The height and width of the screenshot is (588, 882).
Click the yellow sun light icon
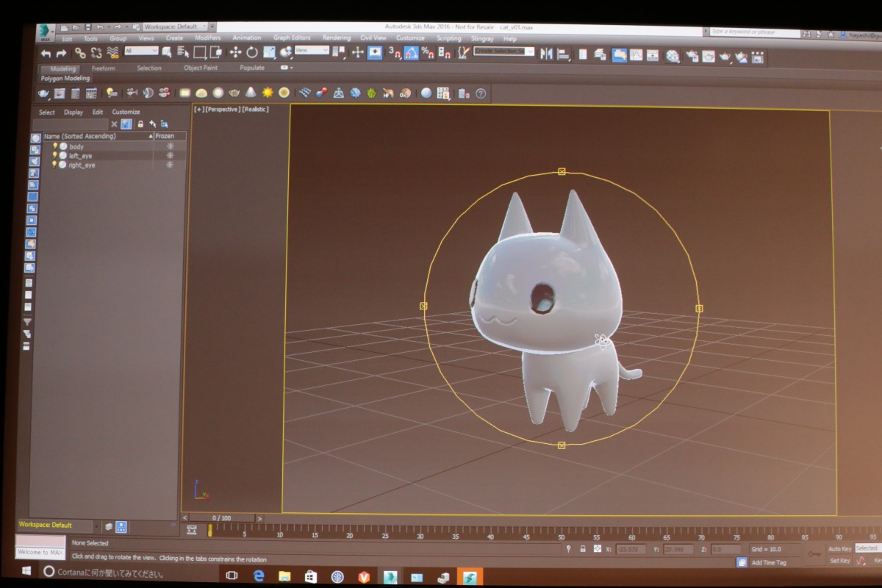tap(268, 93)
